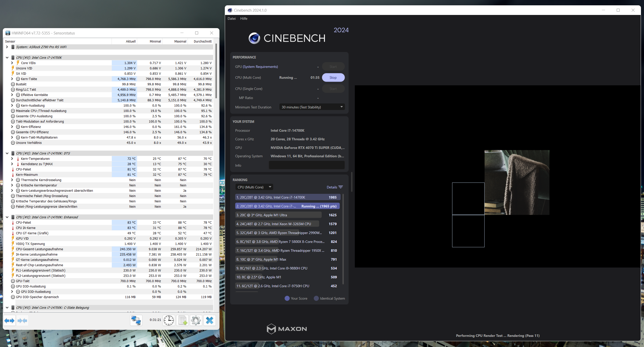Open the Datei menu in Cinebench
Screen dimensions: 644x347
[x=231, y=18]
